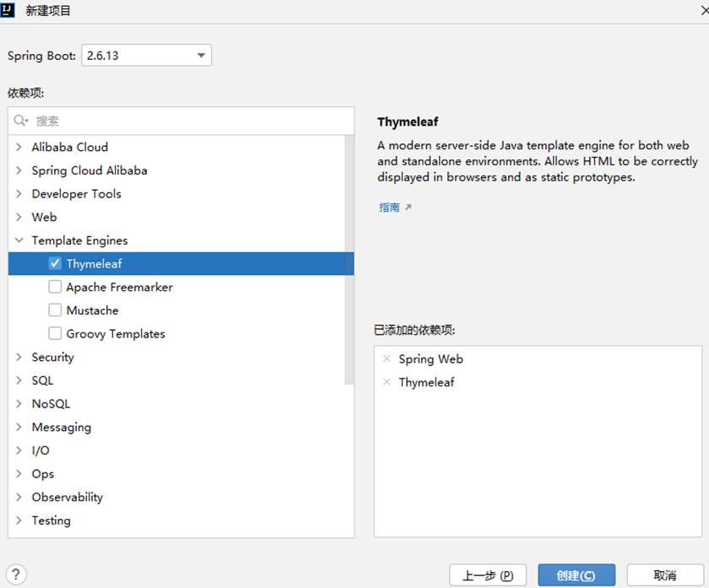Expand the NoSQL category
Viewport: 709px width, 588px height.
(x=19, y=403)
